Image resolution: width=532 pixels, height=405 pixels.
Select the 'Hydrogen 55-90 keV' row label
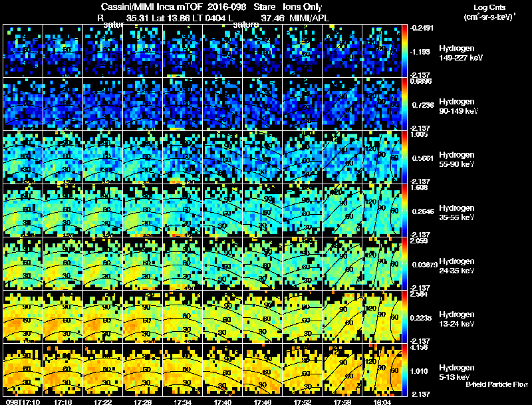coord(457,160)
